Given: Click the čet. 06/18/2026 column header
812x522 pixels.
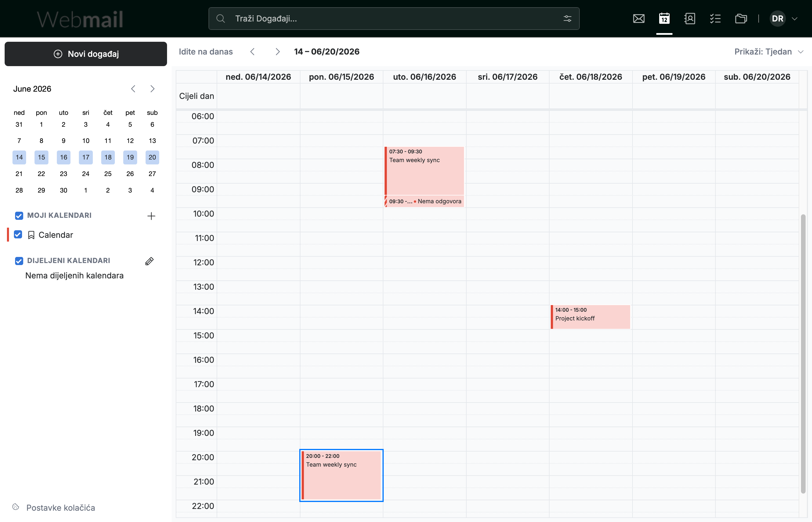Looking at the screenshot, I should (x=590, y=77).
